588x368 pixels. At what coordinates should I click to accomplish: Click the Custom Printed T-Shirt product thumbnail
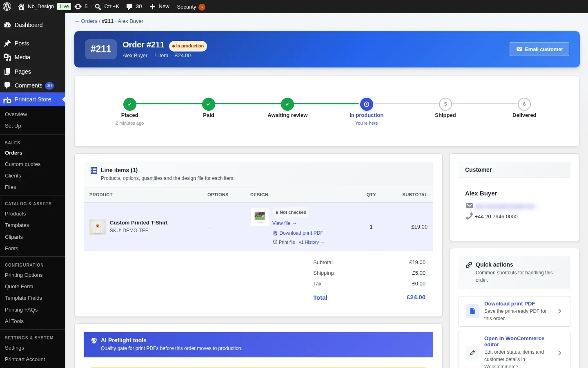pos(98,227)
